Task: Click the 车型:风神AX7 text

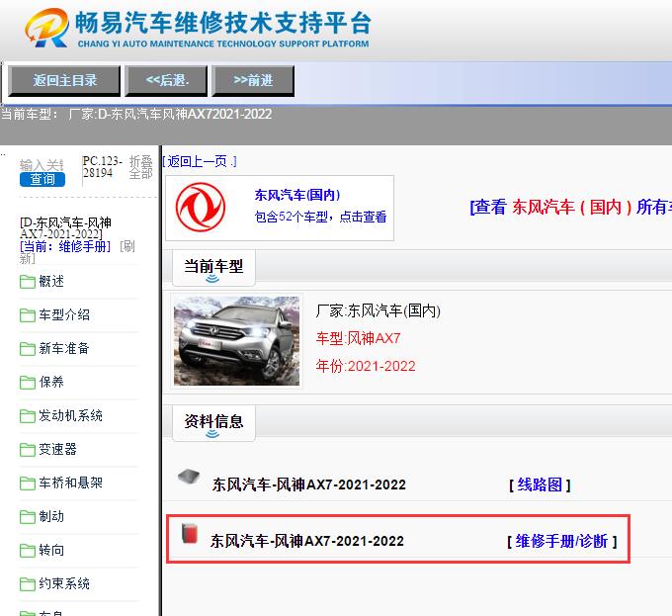Action: point(358,338)
